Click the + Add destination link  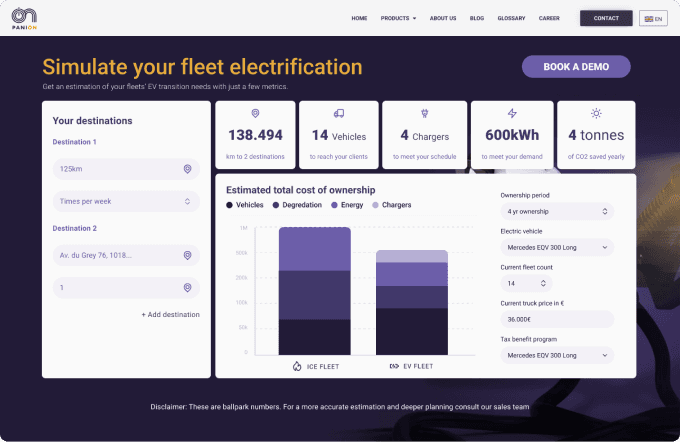(170, 314)
